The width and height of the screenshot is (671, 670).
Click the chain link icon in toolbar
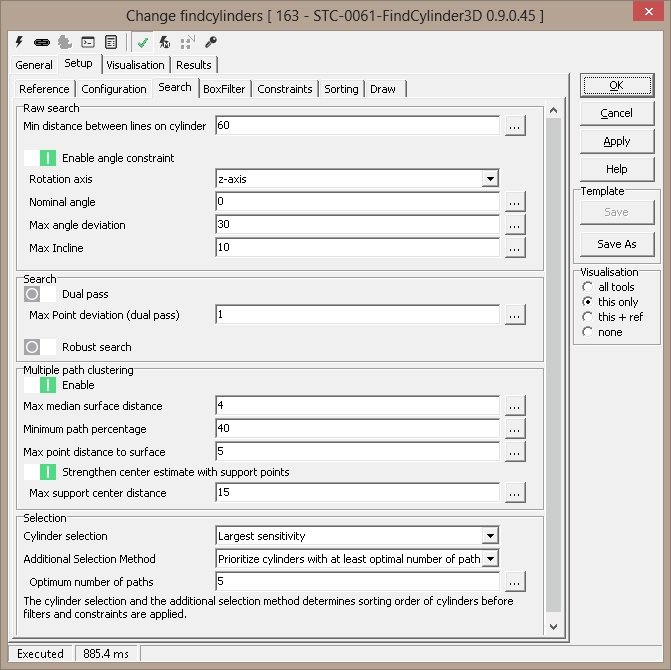coord(41,42)
